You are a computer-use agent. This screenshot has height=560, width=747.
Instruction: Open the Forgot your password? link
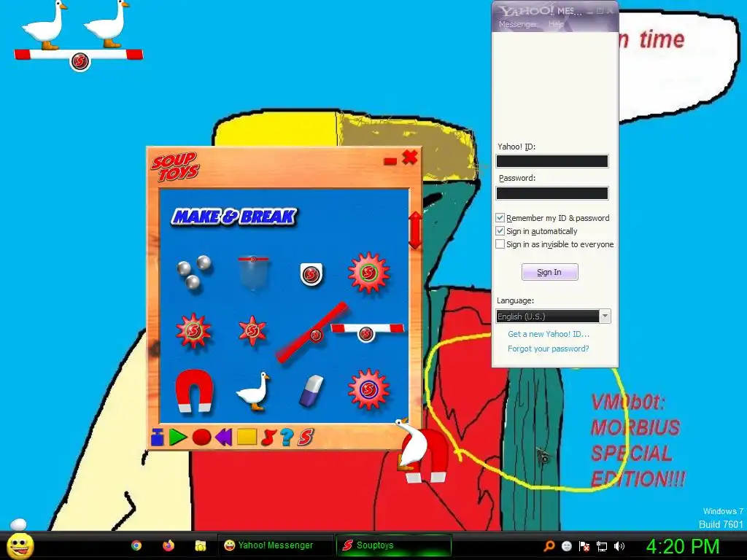549,349
